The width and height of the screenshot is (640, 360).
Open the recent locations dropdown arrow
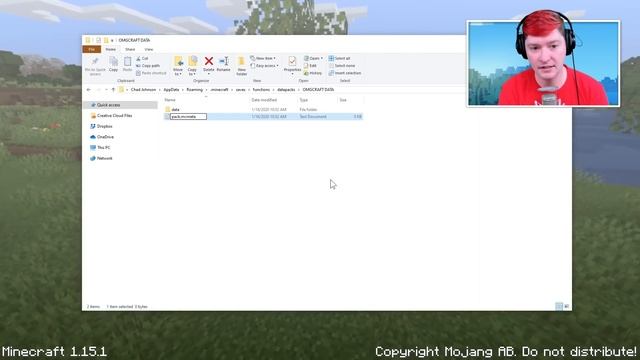click(x=106, y=89)
